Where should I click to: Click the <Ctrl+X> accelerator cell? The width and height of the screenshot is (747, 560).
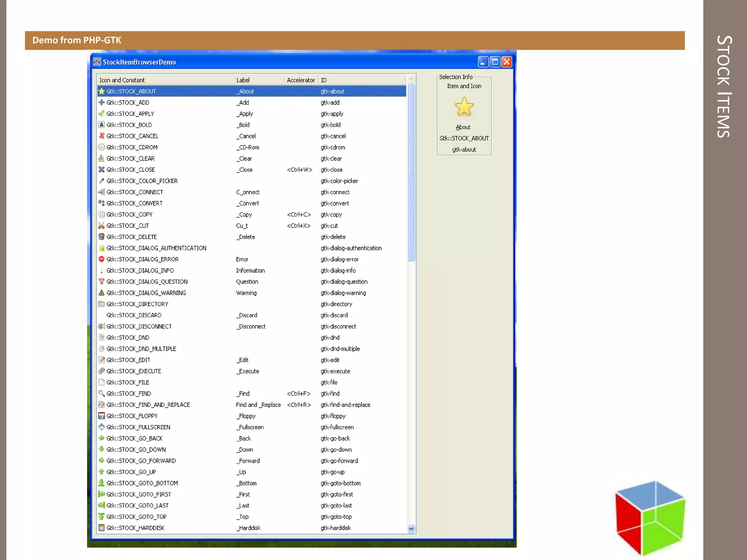coord(299,226)
